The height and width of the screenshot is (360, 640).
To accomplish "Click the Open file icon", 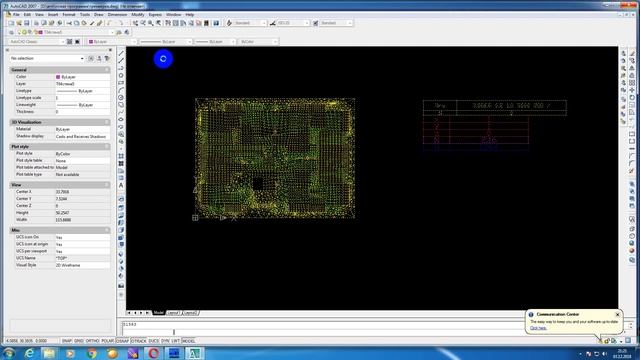I will tap(19, 23).
